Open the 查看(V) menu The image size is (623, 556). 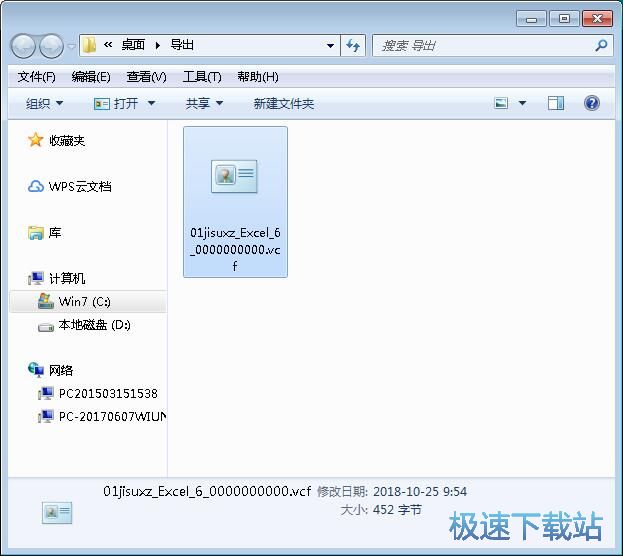click(x=146, y=77)
